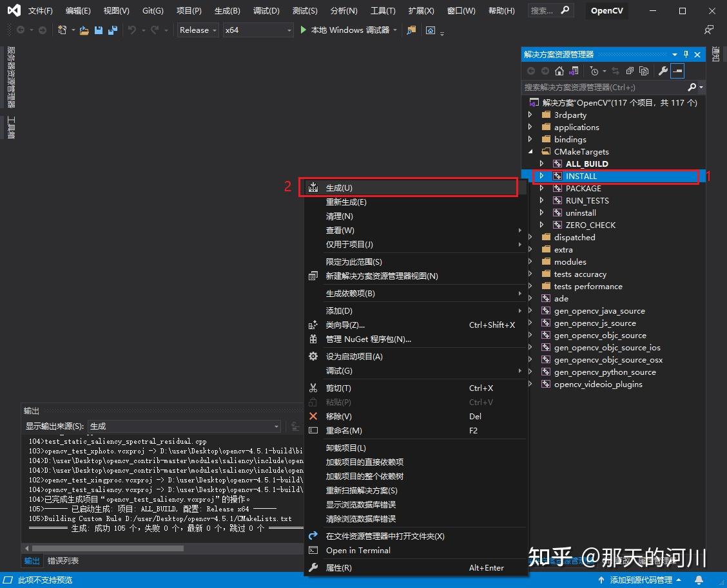Switch between solutions and folder views icon
This screenshot has width=727, height=588.
(574, 71)
